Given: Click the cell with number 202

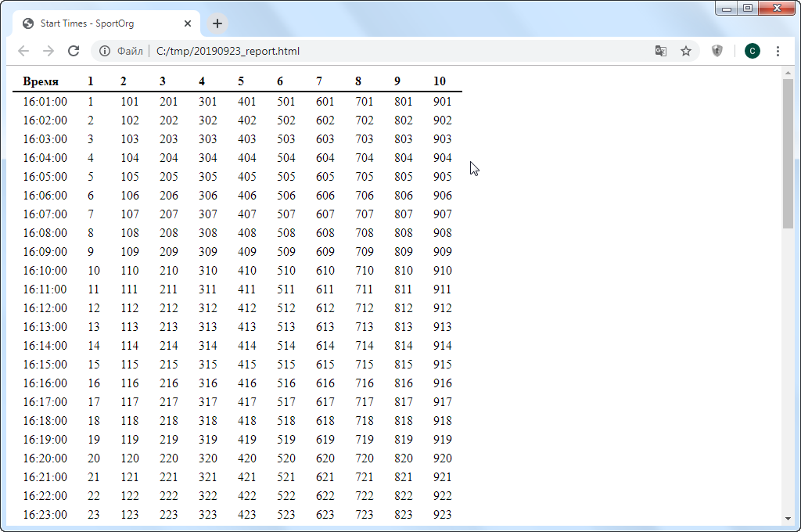Looking at the screenshot, I should click(169, 120).
